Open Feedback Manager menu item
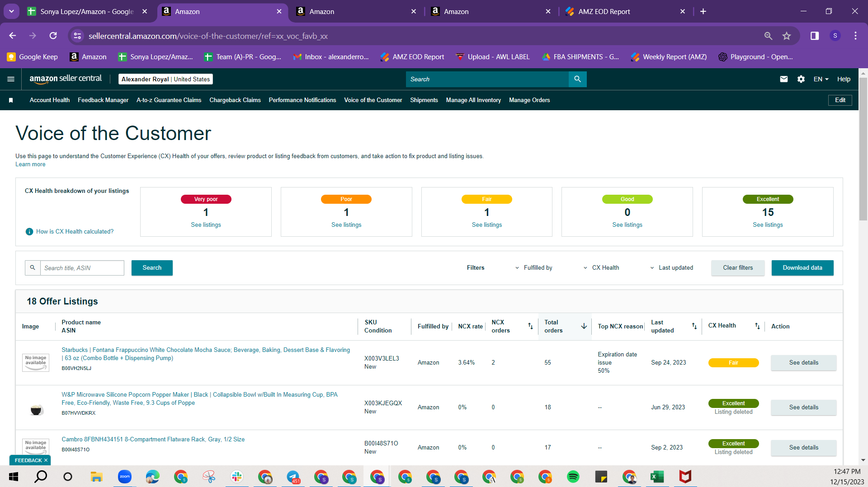The height and width of the screenshot is (487, 868). click(103, 100)
